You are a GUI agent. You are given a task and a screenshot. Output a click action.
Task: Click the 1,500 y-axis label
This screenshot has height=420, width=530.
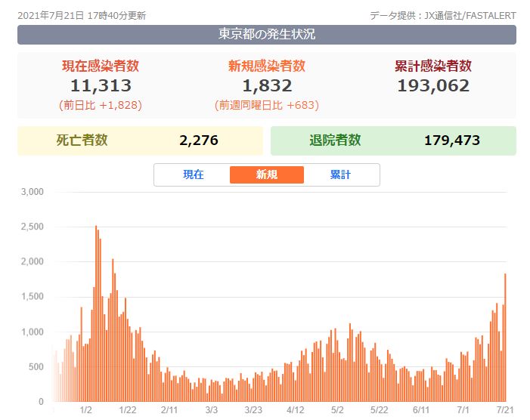tap(33, 296)
